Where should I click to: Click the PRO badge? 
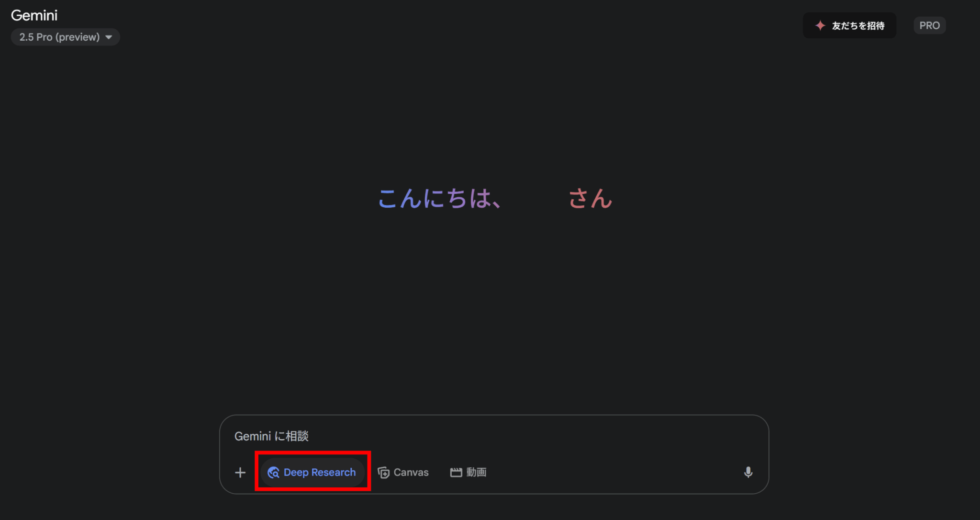[929, 25]
